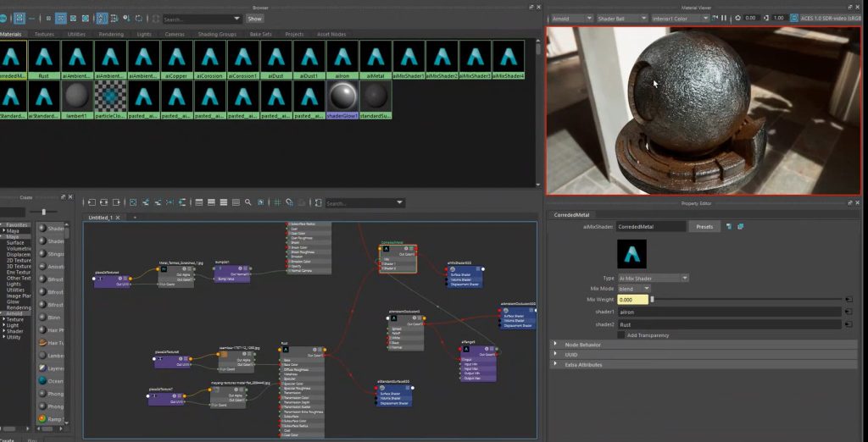Show input and output connections

[x=104, y=202]
